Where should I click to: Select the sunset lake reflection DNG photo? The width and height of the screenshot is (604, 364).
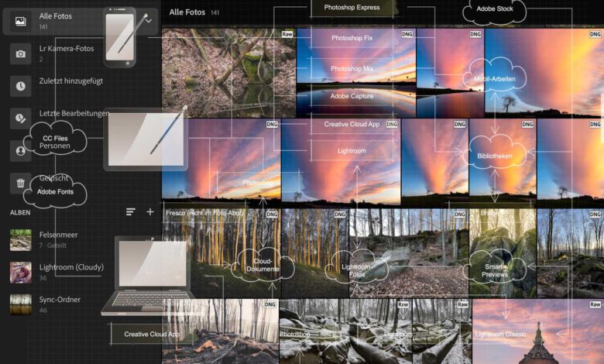(x=356, y=73)
